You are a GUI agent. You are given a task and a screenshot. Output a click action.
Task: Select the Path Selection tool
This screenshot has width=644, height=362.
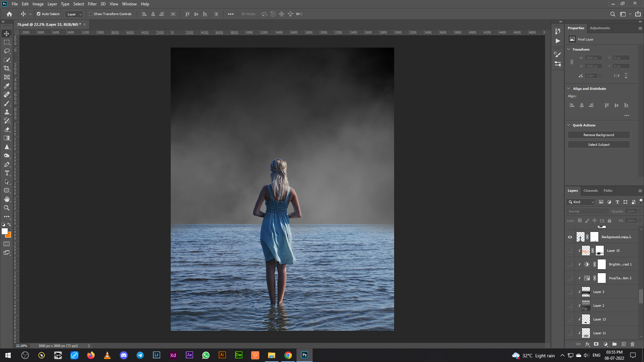[7, 182]
